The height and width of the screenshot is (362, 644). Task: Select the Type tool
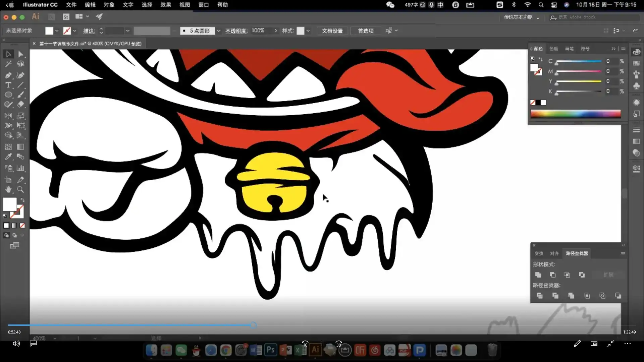tap(8, 85)
